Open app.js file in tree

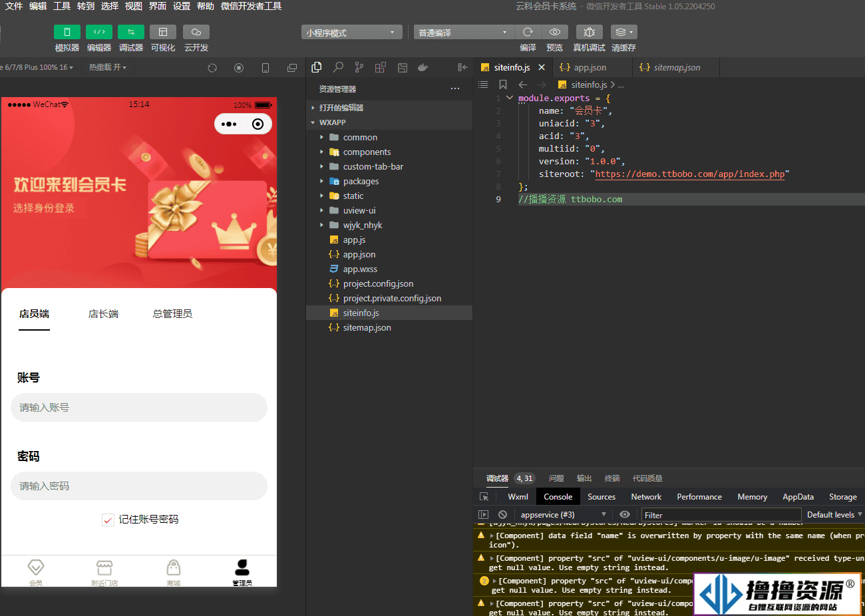389,239
